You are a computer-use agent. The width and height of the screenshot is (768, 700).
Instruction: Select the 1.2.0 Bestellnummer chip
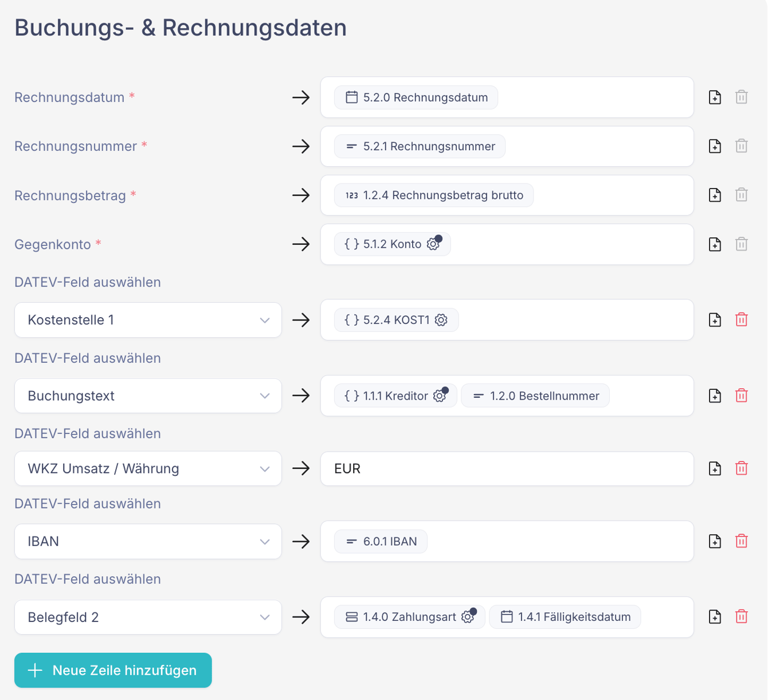coord(535,396)
